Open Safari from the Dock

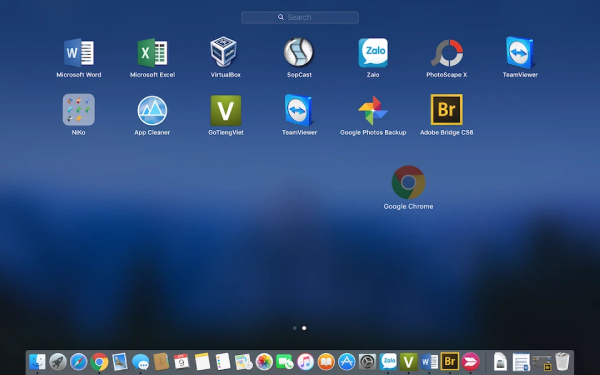(78, 362)
